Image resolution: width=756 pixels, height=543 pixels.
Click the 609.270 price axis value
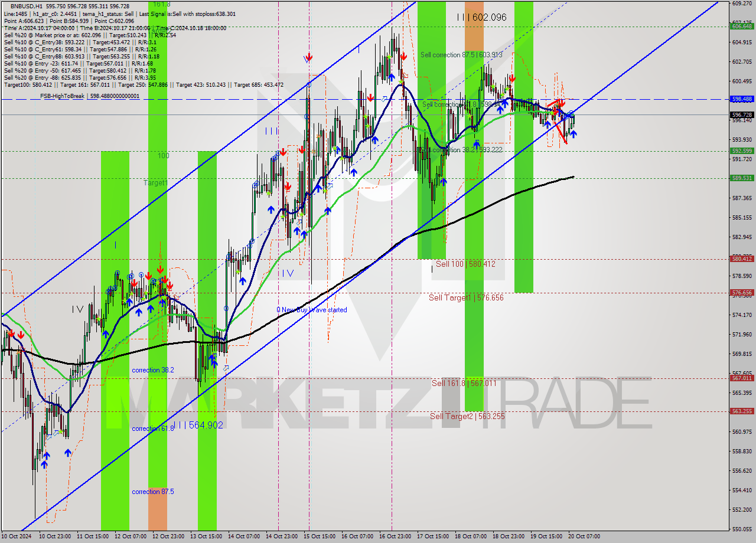pos(742,3)
